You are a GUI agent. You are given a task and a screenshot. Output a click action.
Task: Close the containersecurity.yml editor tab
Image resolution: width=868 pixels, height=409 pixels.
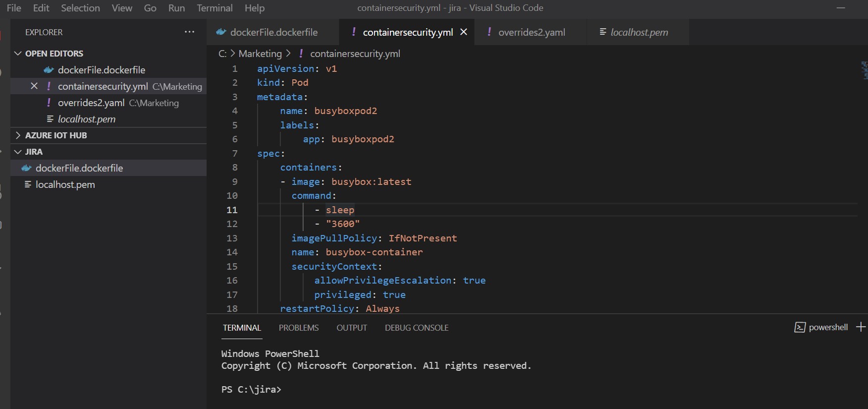(464, 32)
